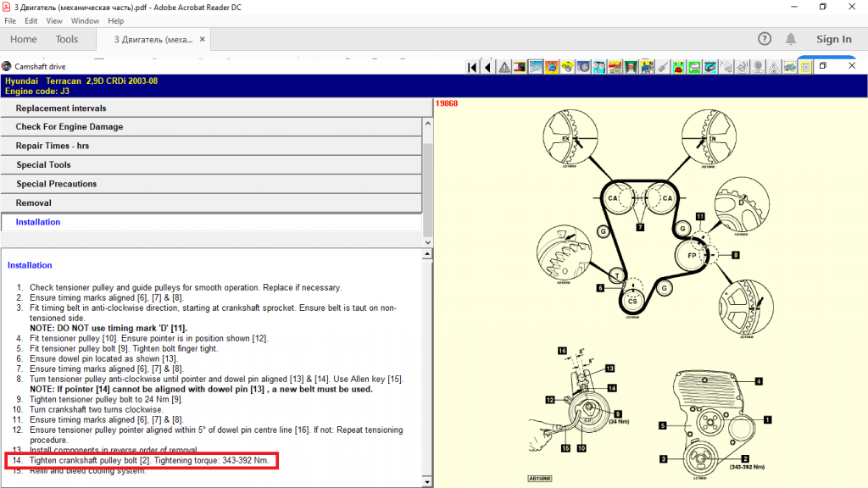Click the Camshaft drive icon

click(x=7, y=66)
